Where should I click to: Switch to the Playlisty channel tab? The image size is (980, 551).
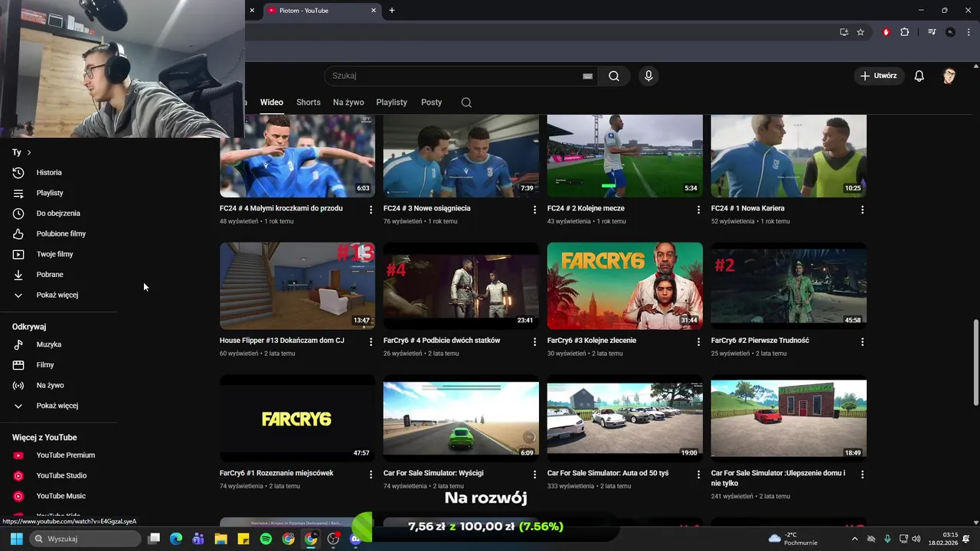[x=391, y=103]
